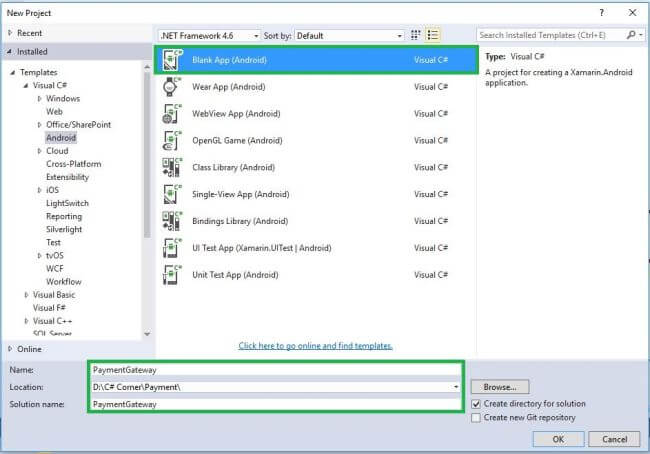Click the WebView App (Android) template icon
Image resolution: width=650 pixels, height=454 pixels.
click(x=172, y=114)
